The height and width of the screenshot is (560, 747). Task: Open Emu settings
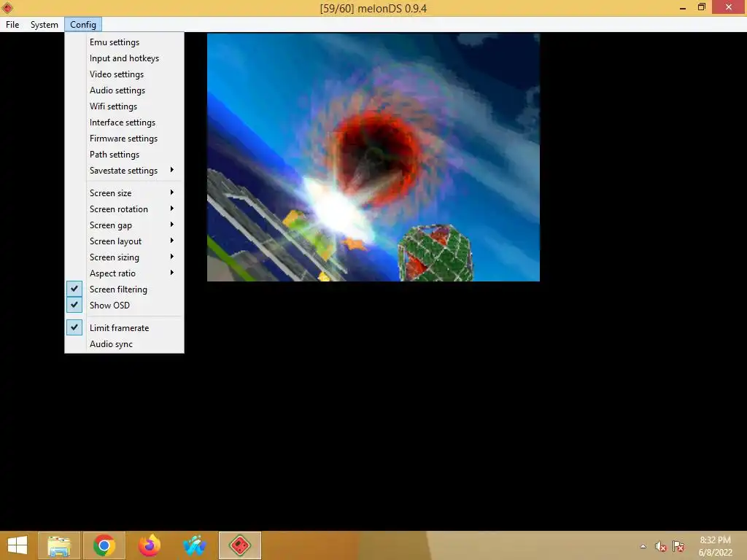click(x=124, y=42)
